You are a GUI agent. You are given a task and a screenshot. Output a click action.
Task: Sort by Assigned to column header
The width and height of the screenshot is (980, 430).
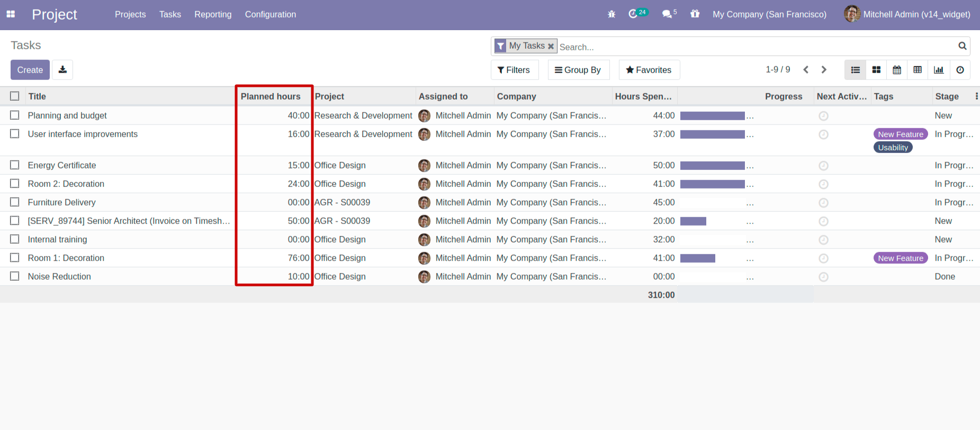(x=443, y=96)
